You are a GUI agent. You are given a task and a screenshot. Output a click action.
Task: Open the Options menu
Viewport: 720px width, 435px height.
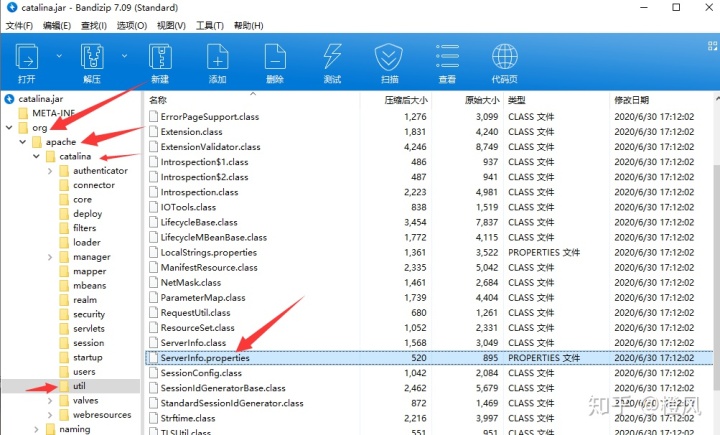tap(132, 26)
